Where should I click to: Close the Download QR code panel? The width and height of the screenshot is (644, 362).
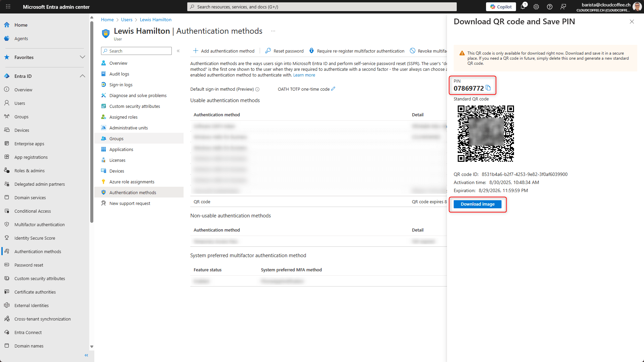(632, 22)
